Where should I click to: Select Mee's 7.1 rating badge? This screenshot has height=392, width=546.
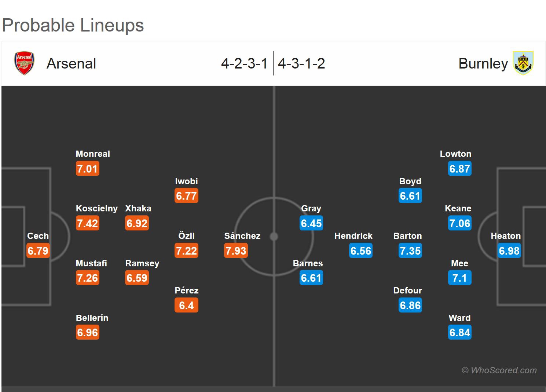[459, 278]
